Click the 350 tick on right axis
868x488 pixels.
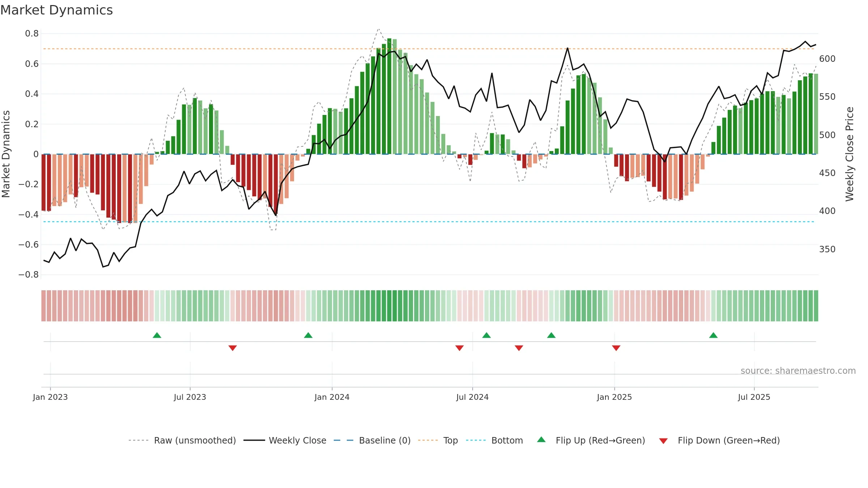(827, 249)
